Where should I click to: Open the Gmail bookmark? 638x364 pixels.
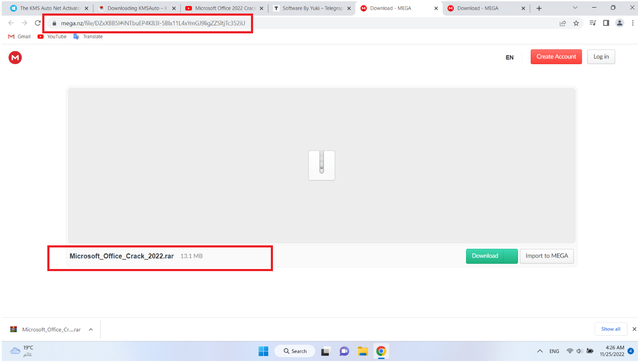pos(19,37)
